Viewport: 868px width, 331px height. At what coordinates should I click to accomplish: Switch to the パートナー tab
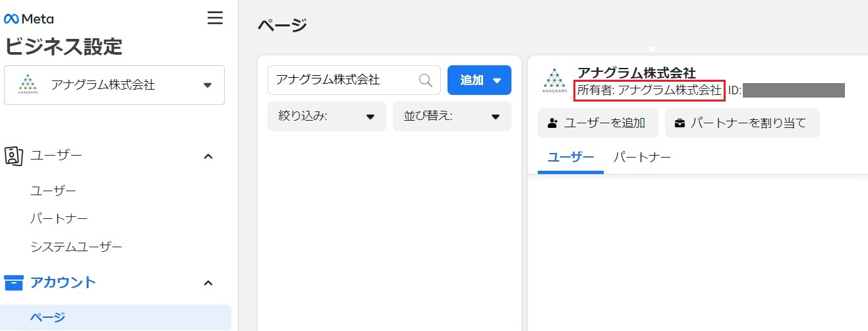click(x=642, y=158)
